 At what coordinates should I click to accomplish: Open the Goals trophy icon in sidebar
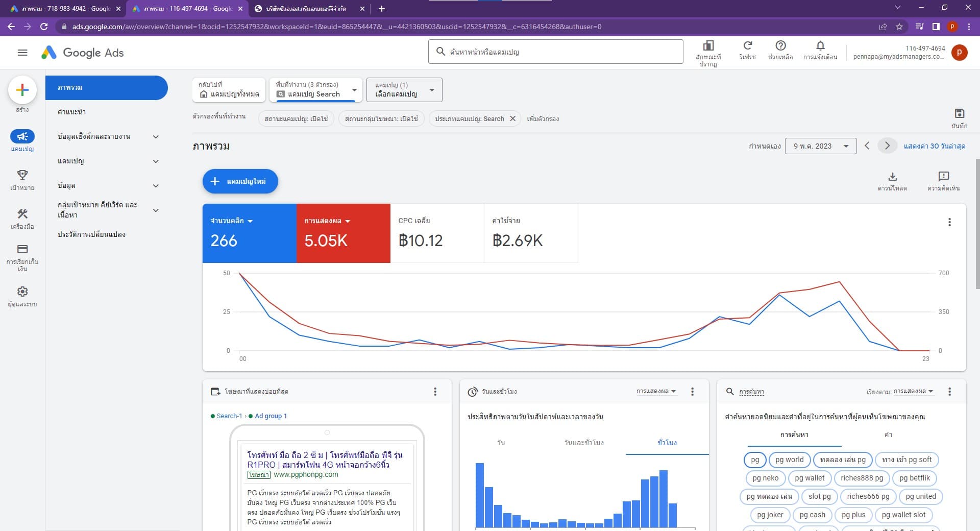[x=22, y=175]
